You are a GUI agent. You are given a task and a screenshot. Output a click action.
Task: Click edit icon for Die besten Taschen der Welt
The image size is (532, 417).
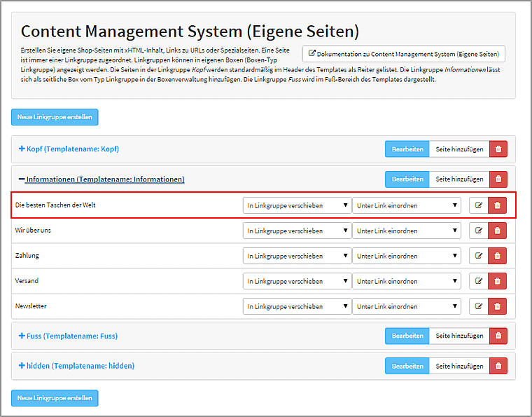479,205
